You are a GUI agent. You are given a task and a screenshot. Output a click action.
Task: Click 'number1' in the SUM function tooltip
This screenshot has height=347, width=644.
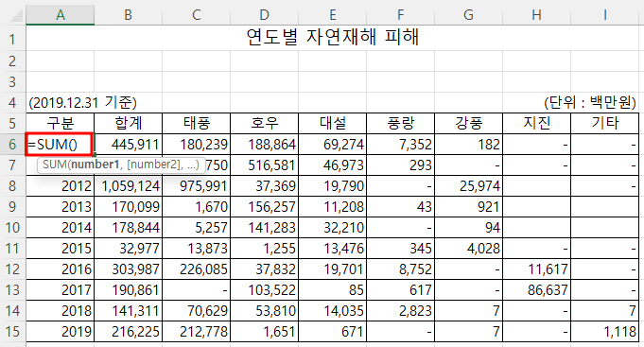95,165
